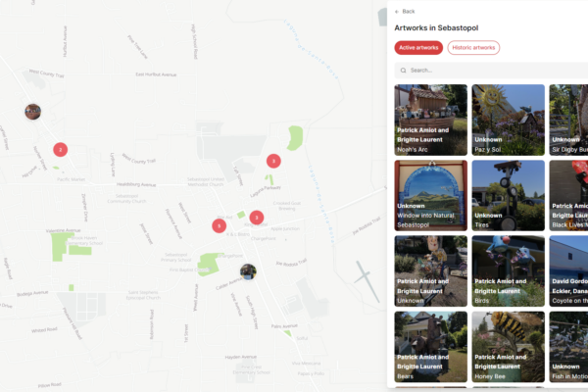Open the Sir Digby artwork card
This screenshot has height=392, width=588.
click(x=568, y=120)
